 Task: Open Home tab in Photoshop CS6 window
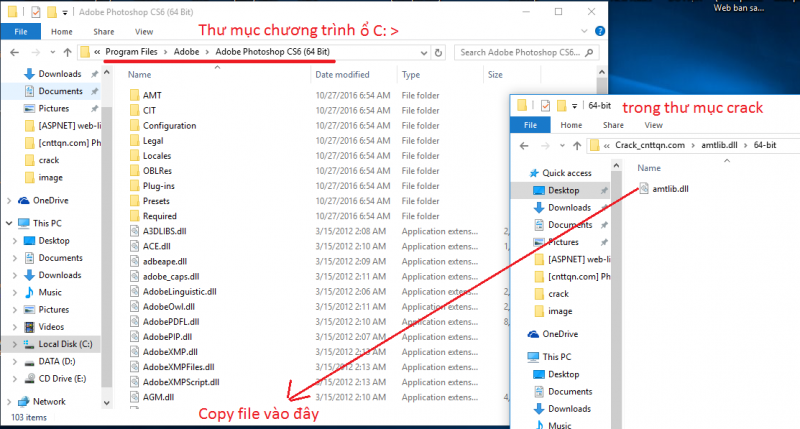pyautogui.click(x=62, y=32)
